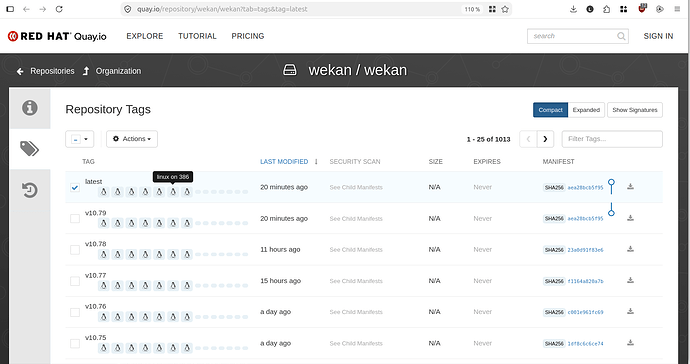Click the top search input field
Screen dimensions: 690x364
pyautogui.click(x=578, y=36)
